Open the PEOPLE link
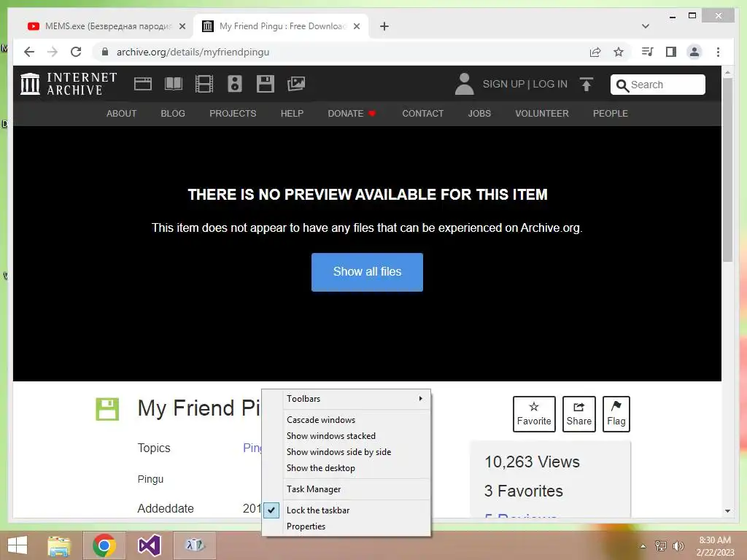Image resolution: width=747 pixels, height=560 pixels. 611,113
